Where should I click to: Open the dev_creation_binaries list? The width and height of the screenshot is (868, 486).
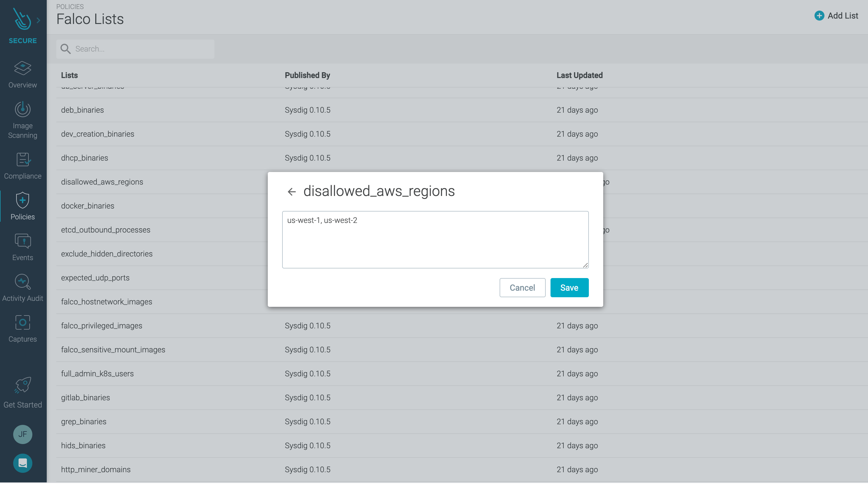point(462,134)
